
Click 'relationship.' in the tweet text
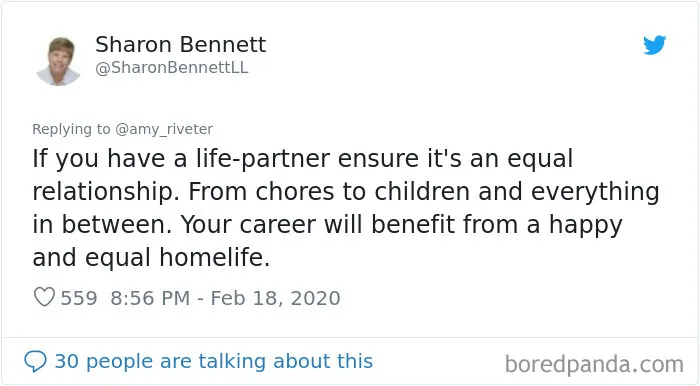(103, 192)
